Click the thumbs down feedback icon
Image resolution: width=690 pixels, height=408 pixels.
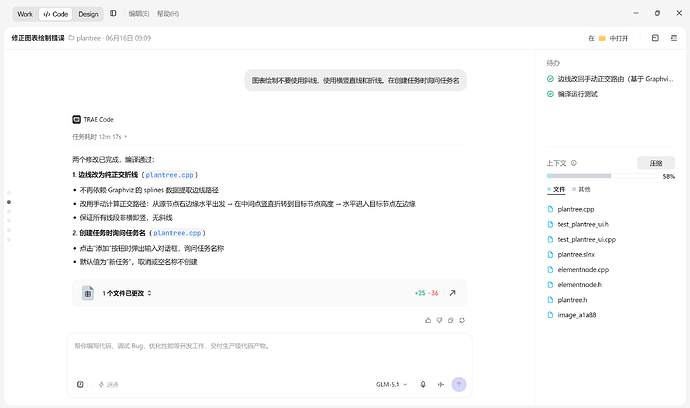coord(439,320)
